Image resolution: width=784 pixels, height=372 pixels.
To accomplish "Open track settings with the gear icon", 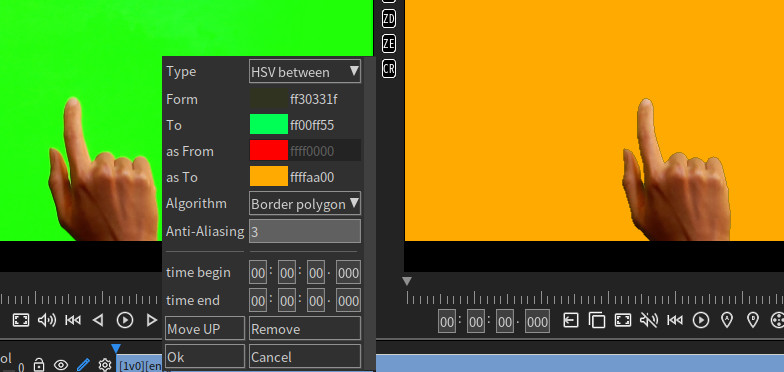I will click(104, 365).
